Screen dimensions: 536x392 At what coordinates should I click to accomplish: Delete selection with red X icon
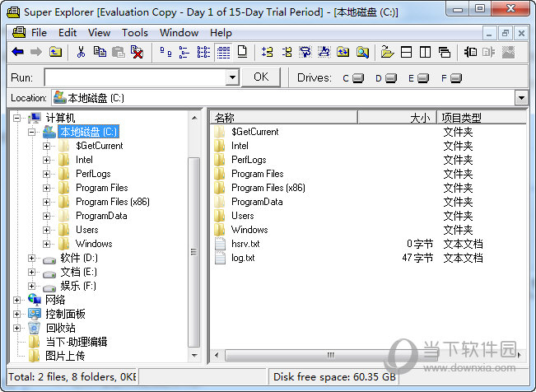(137, 52)
